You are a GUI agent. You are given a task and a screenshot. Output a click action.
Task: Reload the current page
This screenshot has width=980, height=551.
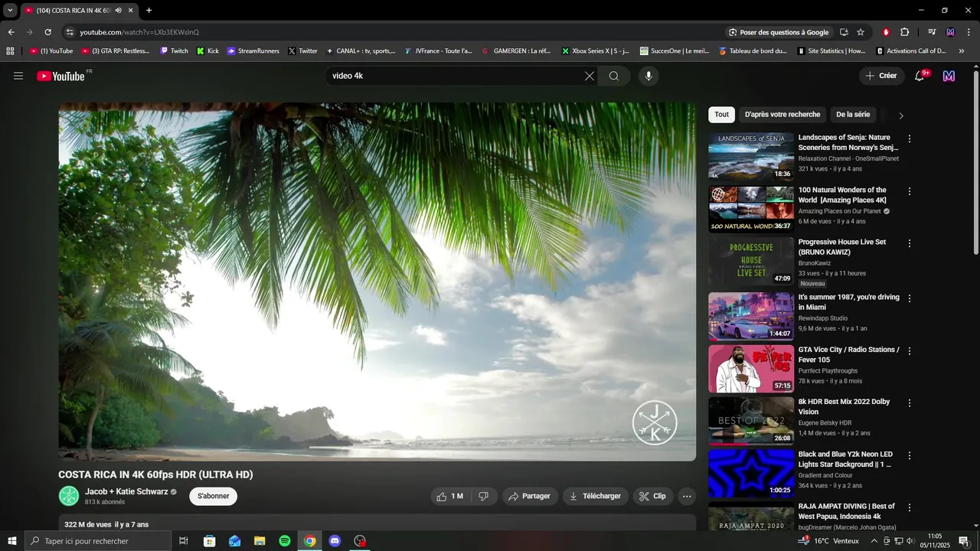[x=47, y=32]
